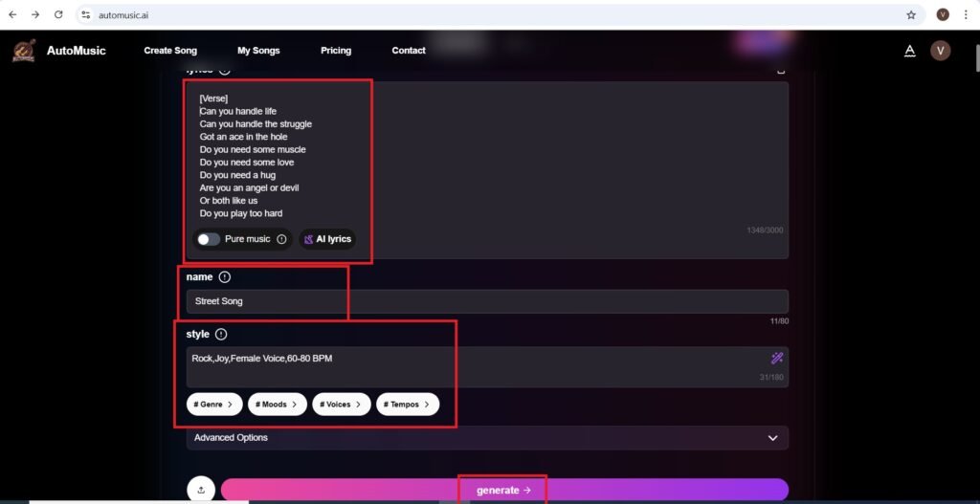The image size is (980, 504).
Task: Go to the My Songs menu item
Action: (x=258, y=51)
